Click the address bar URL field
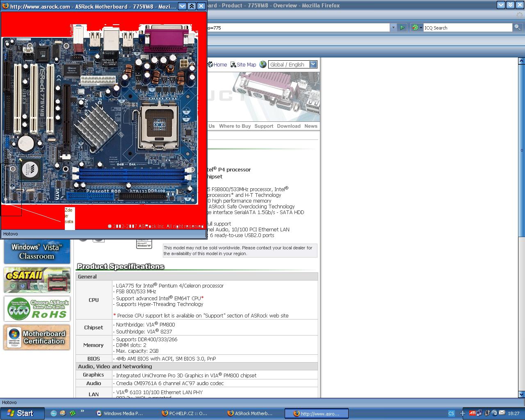Screen dimensions: 525x420 (x=299, y=27)
